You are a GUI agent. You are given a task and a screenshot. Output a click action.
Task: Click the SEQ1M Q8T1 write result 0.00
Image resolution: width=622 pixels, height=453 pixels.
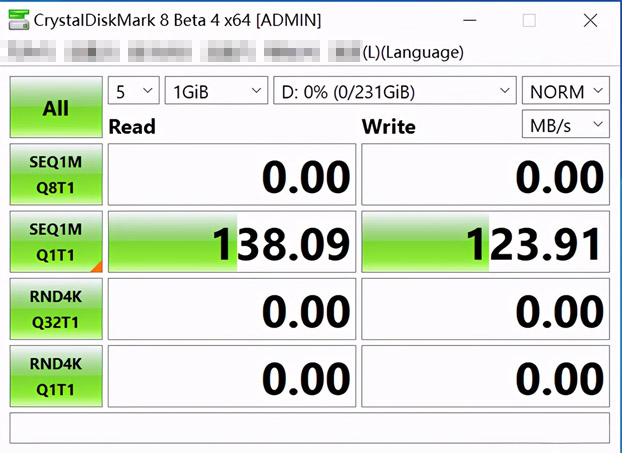point(486,175)
